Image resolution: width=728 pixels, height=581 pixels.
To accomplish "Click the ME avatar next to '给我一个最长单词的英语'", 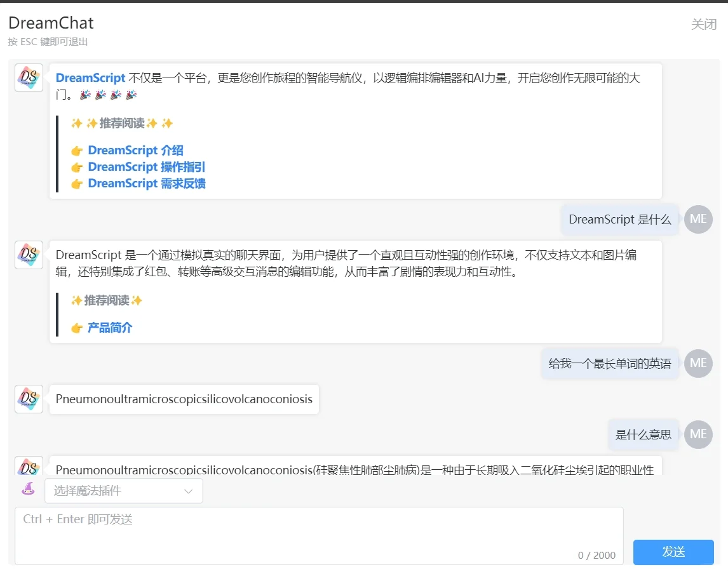I will click(x=698, y=363).
